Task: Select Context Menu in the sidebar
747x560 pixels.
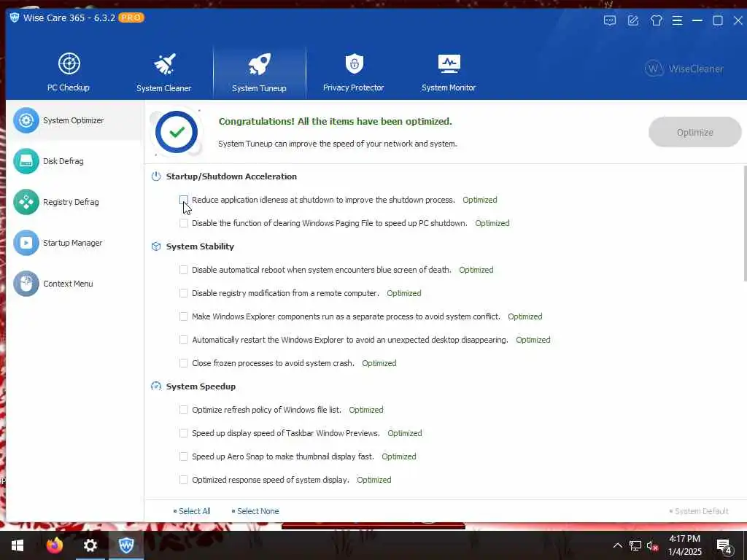Action: [x=75, y=284]
